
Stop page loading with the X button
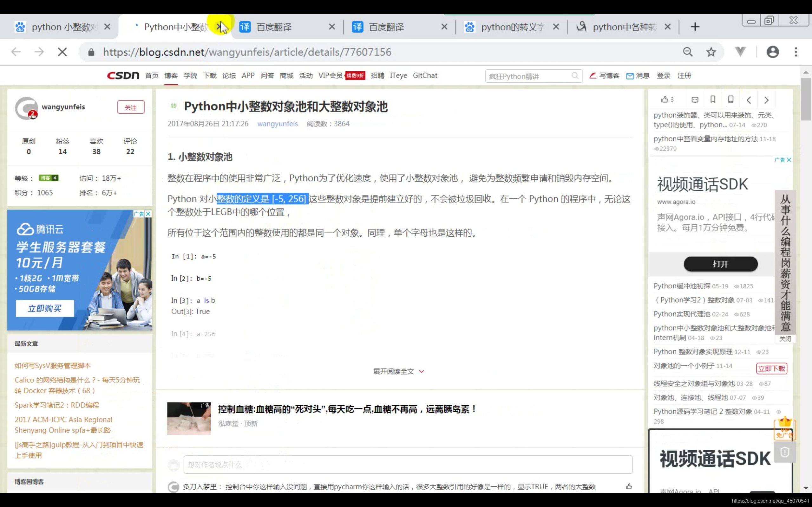[62, 52]
